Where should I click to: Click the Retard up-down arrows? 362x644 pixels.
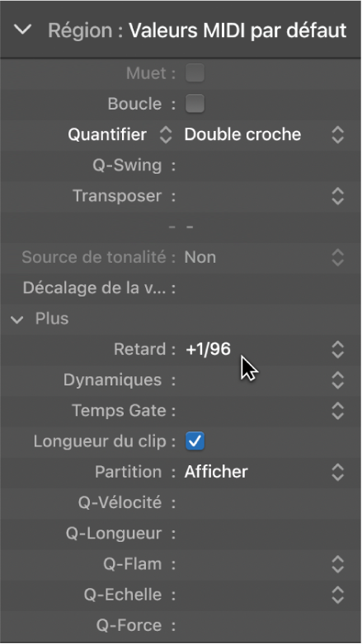(x=337, y=349)
